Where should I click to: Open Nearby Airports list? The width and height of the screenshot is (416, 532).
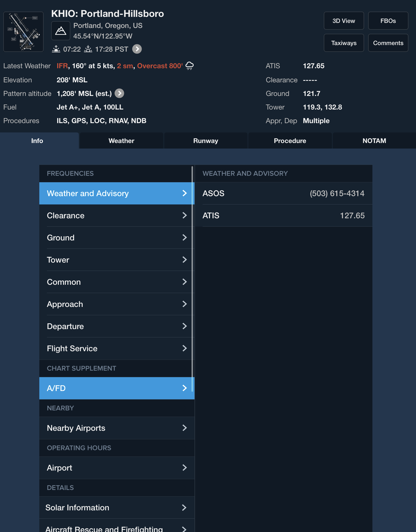(117, 428)
